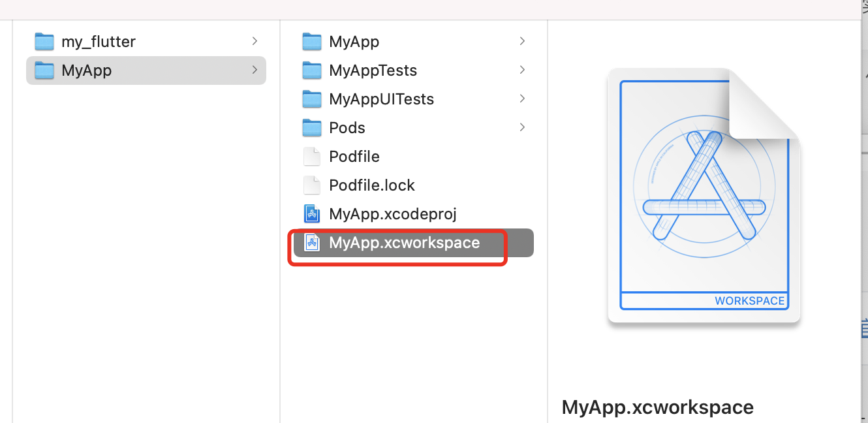Screen dimensions: 868x423
Task: Click the MyApp.xcworkspace file icon in list
Action: pyautogui.click(x=312, y=243)
